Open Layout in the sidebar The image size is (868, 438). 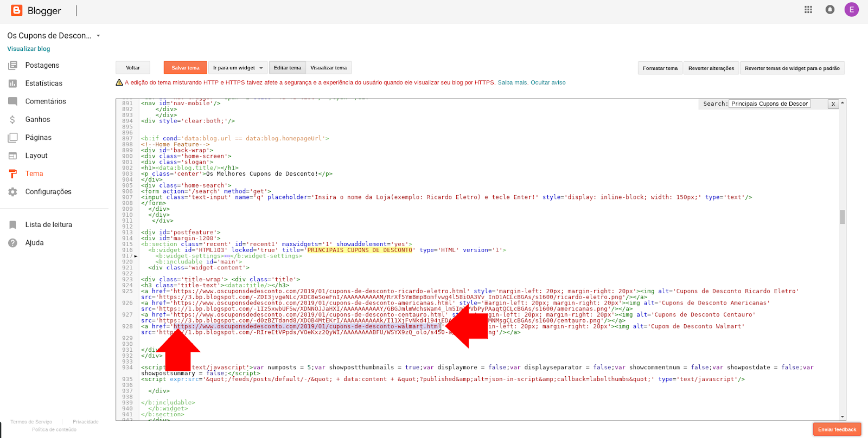pos(36,156)
